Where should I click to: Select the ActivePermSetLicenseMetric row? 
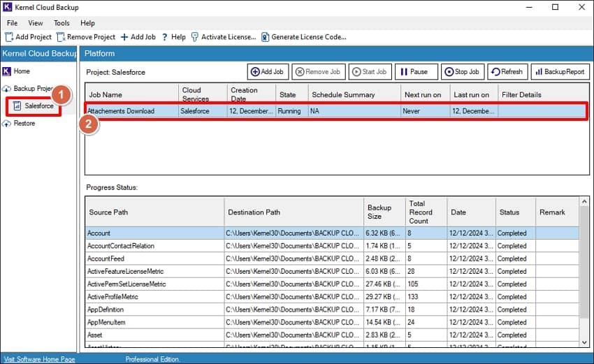click(332, 284)
